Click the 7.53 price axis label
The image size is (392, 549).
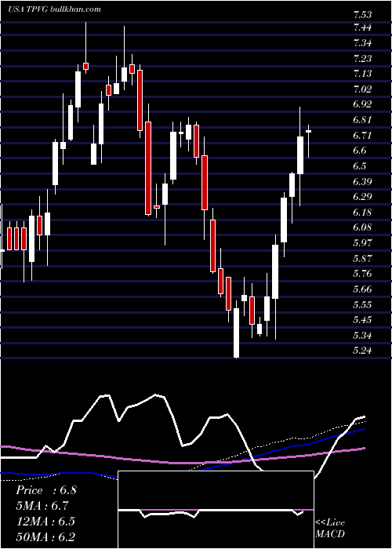(362, 15)
